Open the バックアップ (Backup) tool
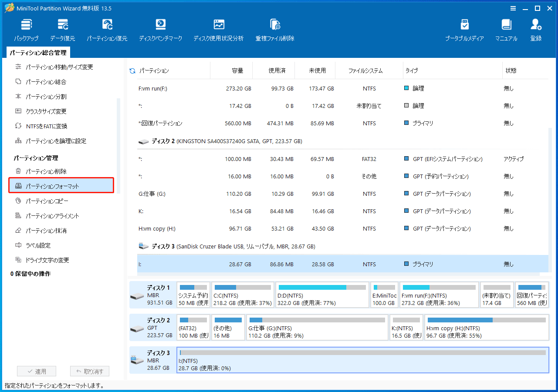The image size is (558, 392). (x=26, y=29)
